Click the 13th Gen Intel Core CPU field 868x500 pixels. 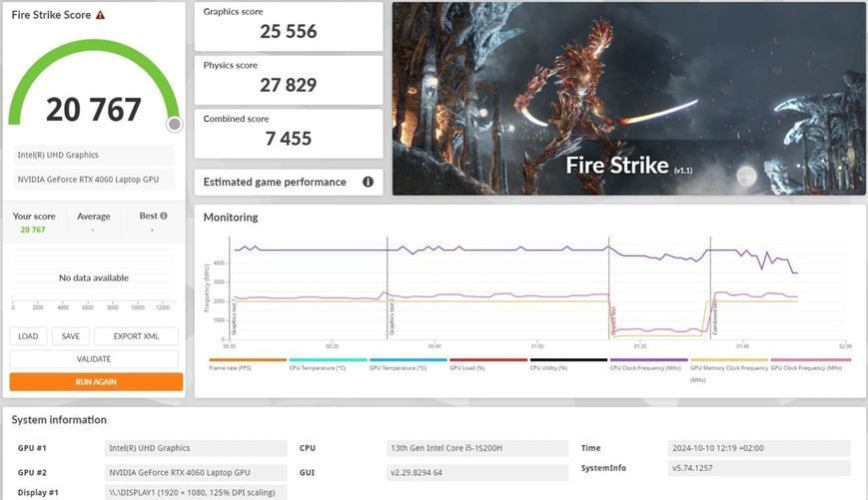[x=477, y=448]
